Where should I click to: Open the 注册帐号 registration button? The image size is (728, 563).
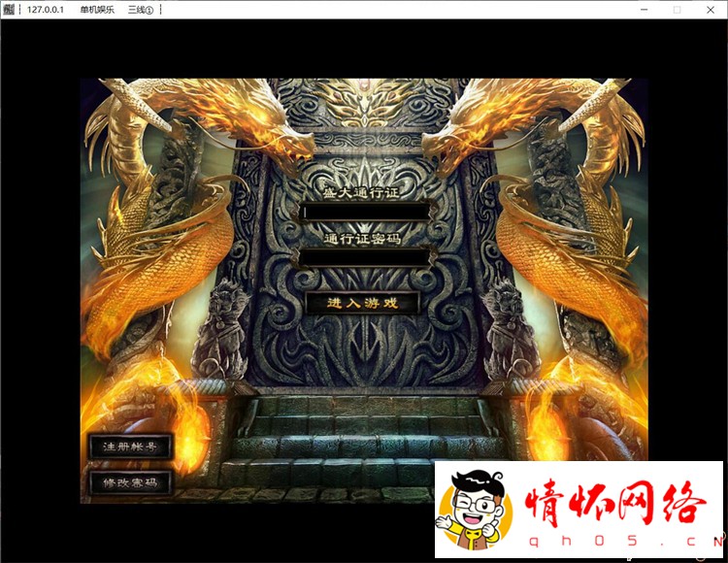(130, 447)
